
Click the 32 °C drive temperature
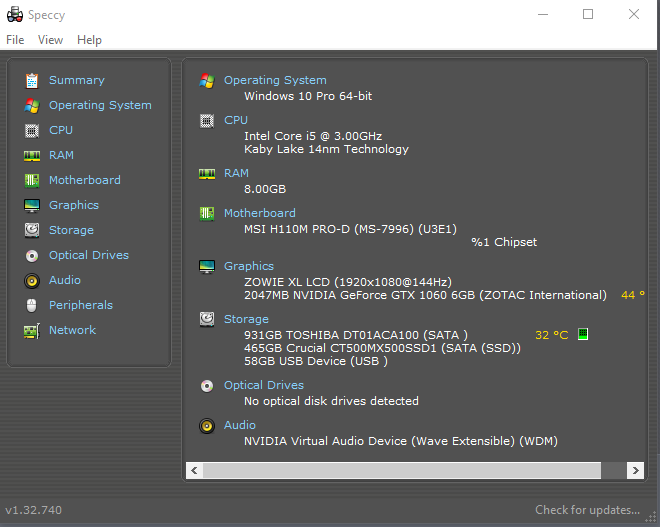551,335
